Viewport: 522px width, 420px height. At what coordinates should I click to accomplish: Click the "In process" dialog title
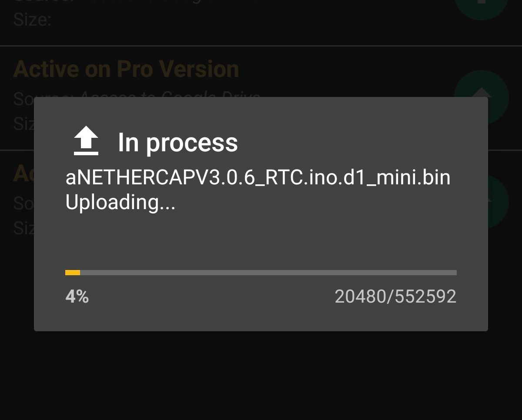pos(178,142)
